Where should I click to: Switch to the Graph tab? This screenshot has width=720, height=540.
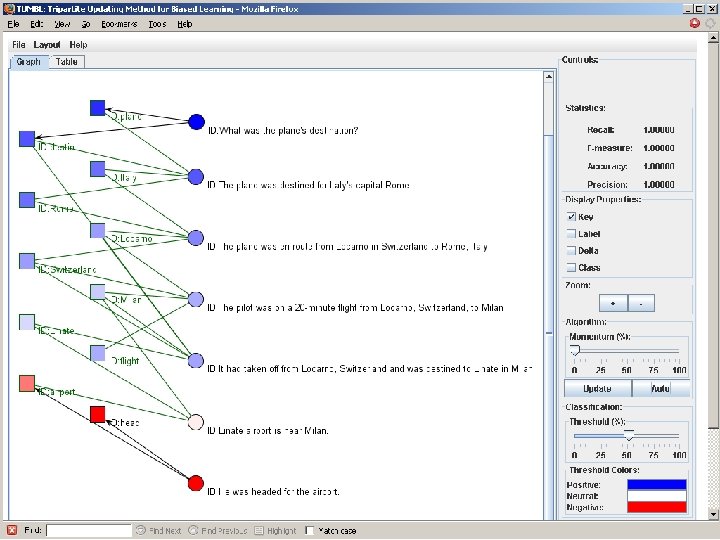click(28, 62)
